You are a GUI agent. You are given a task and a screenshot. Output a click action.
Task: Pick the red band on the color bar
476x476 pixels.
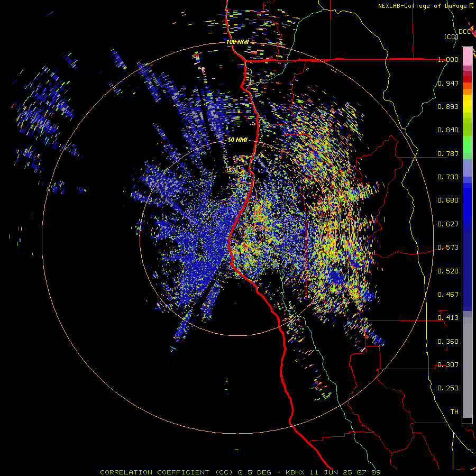tap(467, 79)
